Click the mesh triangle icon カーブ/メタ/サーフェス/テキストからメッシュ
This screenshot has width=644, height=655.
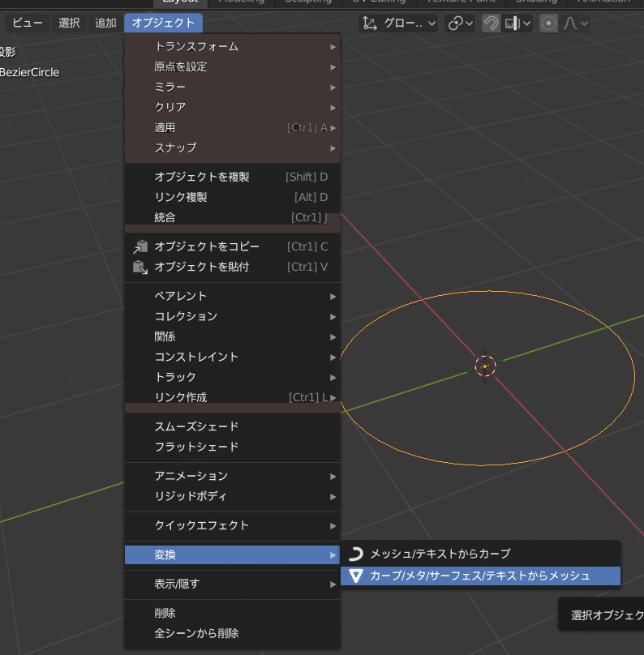[355, 576]
